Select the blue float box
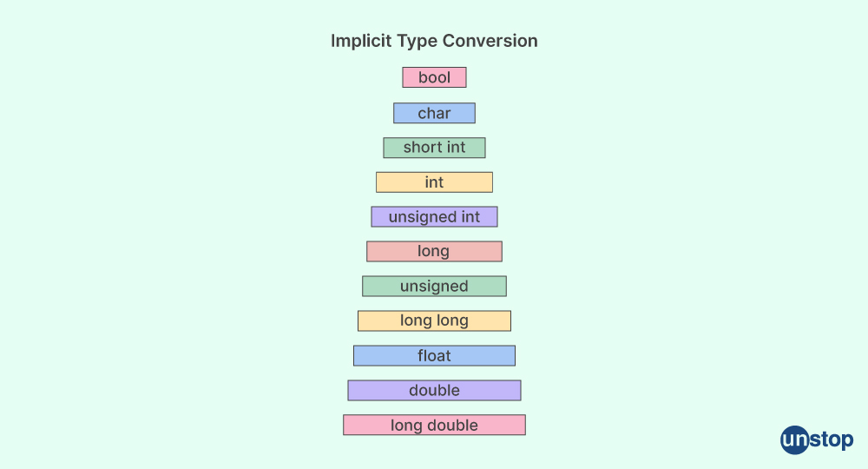The height and width of the screenshot is (469, 868). tap(435, 355)
